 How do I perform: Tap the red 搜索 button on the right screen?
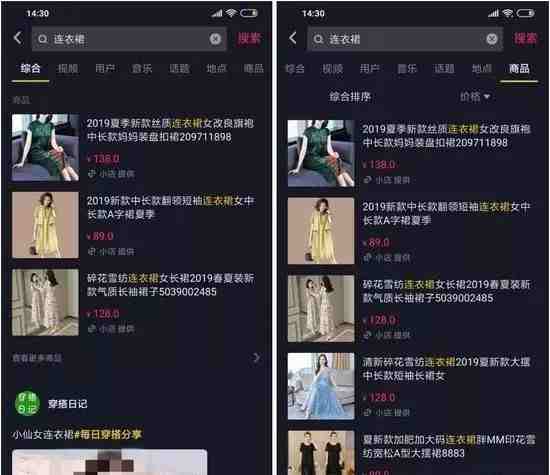click(525, 39)
